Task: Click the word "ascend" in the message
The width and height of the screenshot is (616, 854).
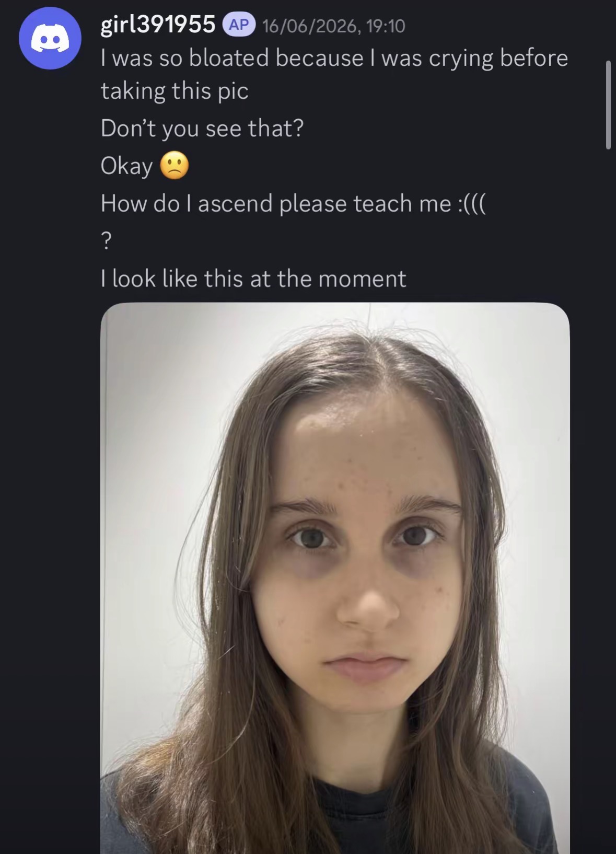Action: click(235, 204)
